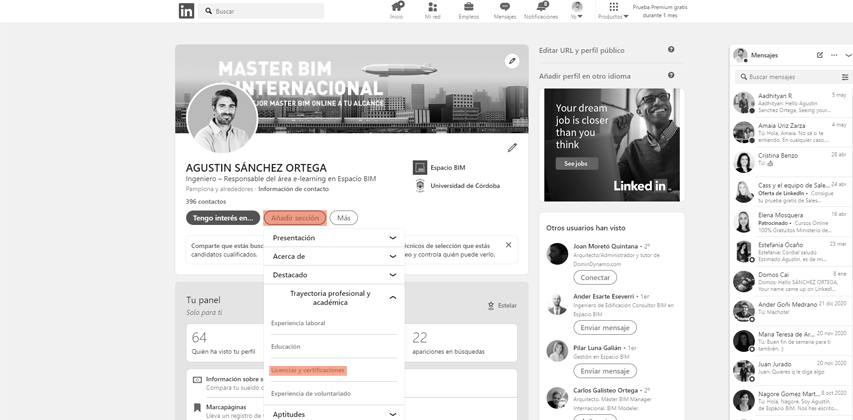Open Carlos Galisteo Ortega's profile

pyautogui.click(x=607, y=391)
